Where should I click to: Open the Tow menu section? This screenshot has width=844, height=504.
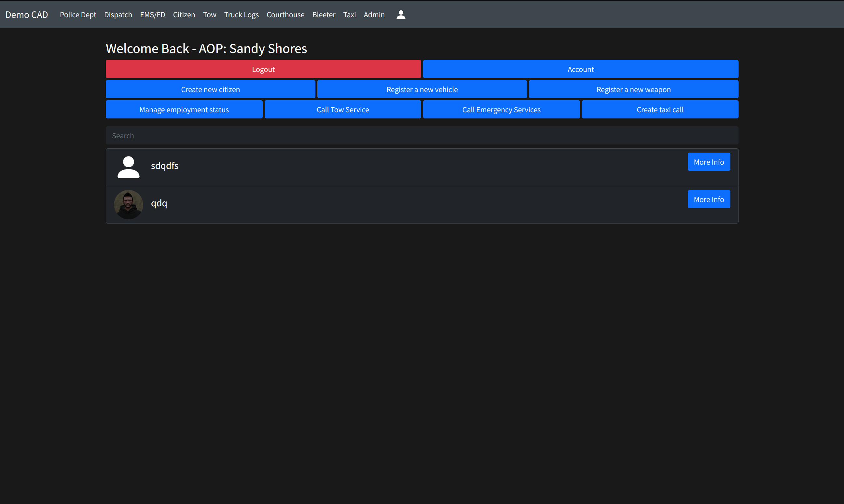tap(210, 14)
